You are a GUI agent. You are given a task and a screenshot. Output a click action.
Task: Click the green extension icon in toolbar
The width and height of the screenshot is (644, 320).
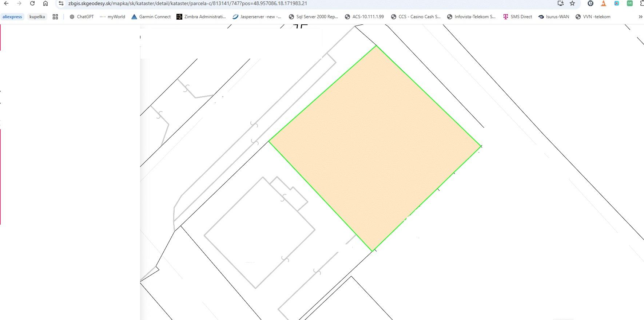[629, 3]
